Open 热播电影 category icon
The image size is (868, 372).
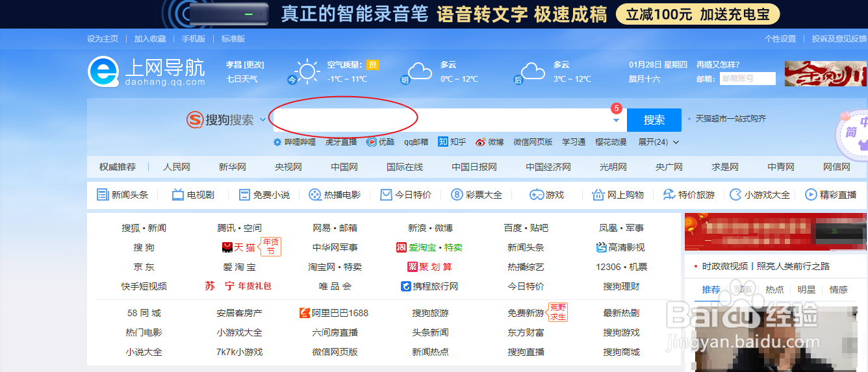point(314,195)
